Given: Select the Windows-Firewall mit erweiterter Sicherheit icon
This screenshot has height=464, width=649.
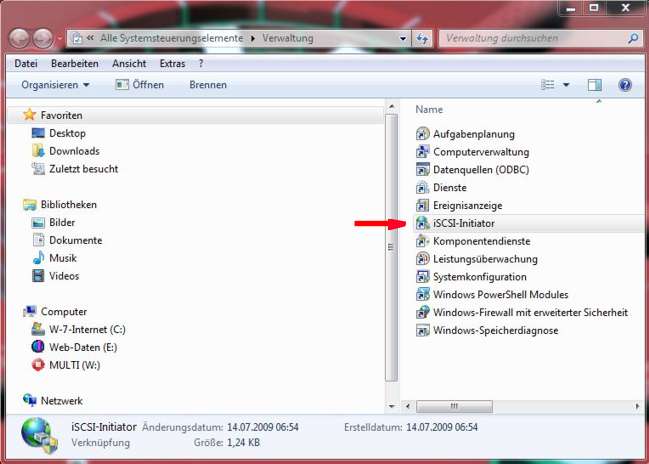Looking at the screenshot, I should [423, 312].
